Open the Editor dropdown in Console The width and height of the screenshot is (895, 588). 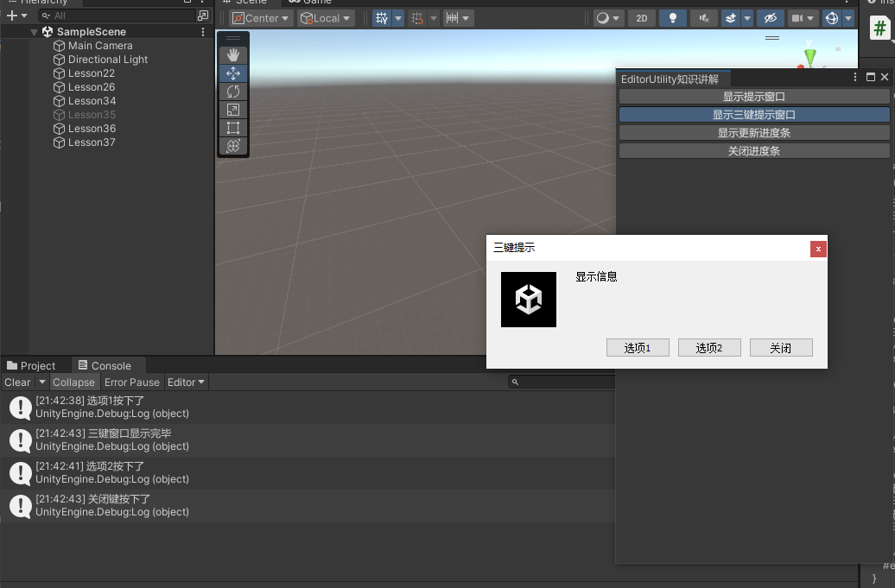pos(186,382)
